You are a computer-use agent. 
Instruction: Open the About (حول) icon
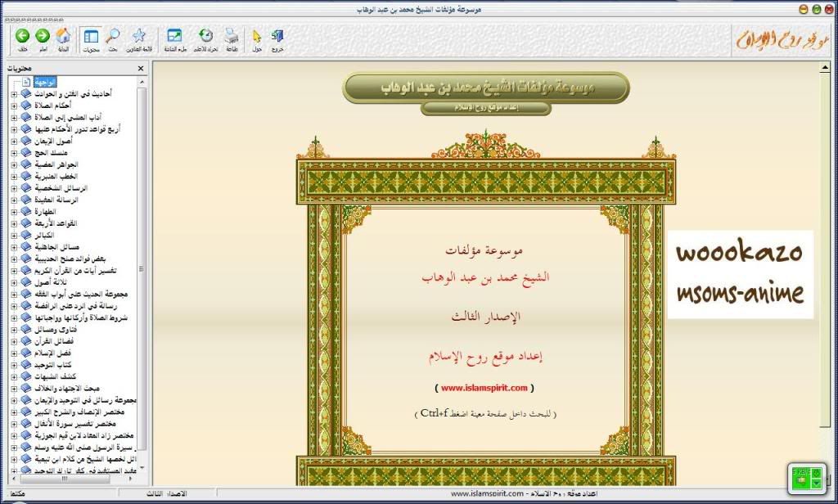(256, 37)
